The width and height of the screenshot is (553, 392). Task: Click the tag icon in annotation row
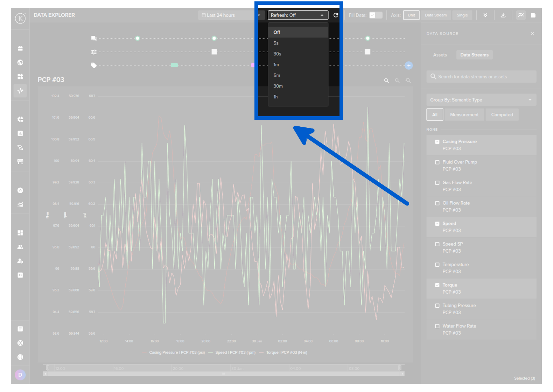94,65
